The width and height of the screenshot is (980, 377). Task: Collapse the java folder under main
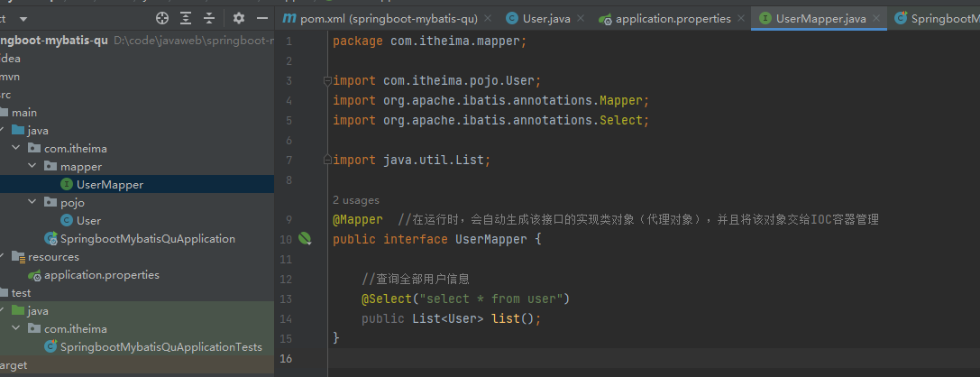[x=4, y=131]
